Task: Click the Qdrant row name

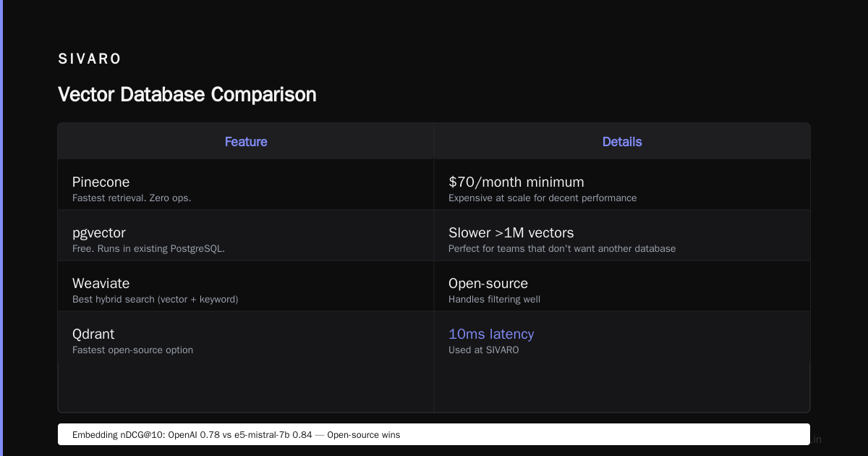Action: [x=93, y=334]
